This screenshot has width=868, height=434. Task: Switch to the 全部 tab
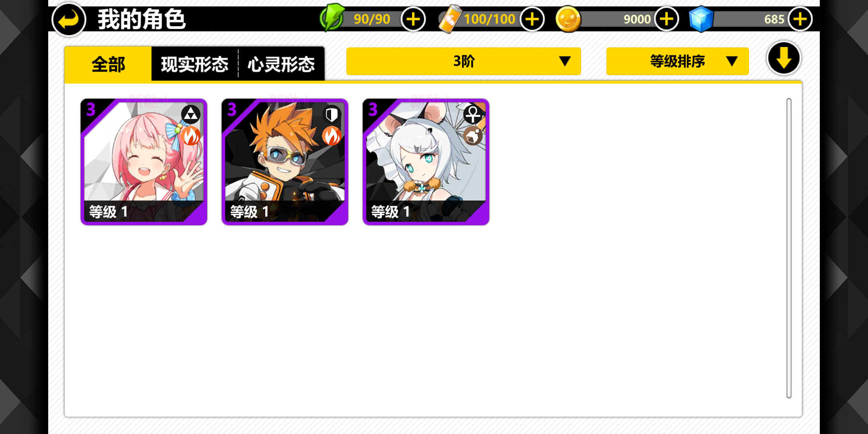[108, 64]
